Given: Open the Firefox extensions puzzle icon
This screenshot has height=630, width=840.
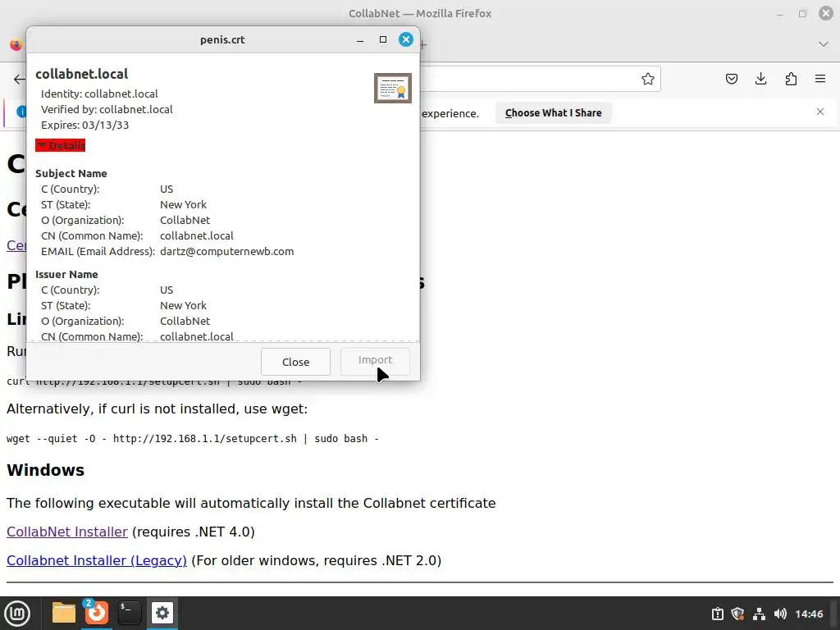Looking at the screenshot, I should [x=791, y=80].
